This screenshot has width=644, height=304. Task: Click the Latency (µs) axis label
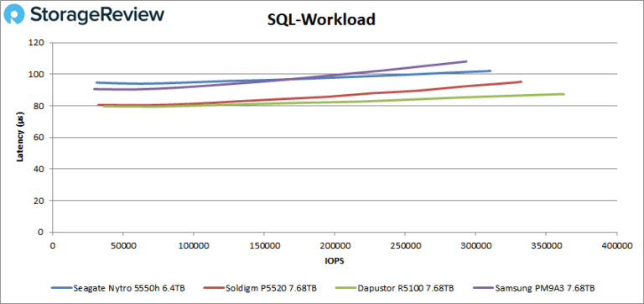[x=19, y=138]
